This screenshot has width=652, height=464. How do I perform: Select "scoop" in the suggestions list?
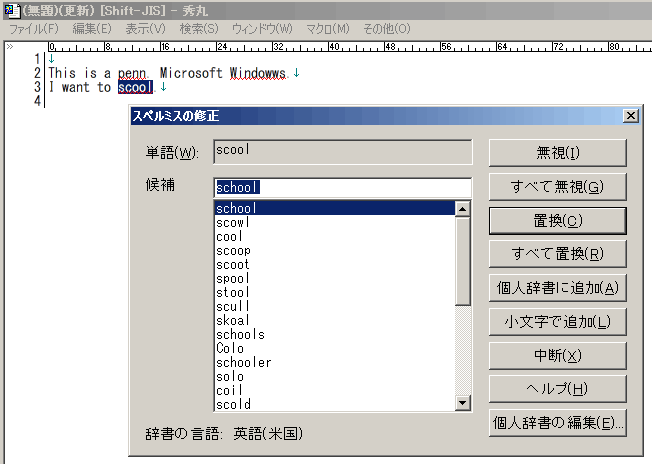pyautogui.click(x=234, y=251)
